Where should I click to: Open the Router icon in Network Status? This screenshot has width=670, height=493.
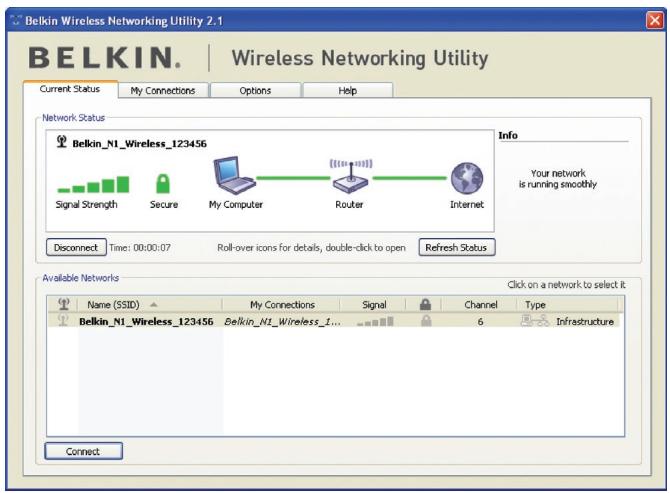[x=350, y=176]
